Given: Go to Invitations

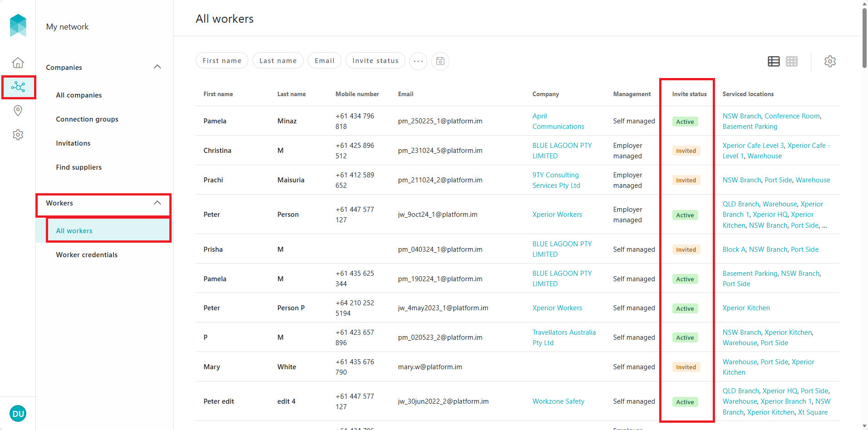Looking at the screenshot, I should coord(73,143).
